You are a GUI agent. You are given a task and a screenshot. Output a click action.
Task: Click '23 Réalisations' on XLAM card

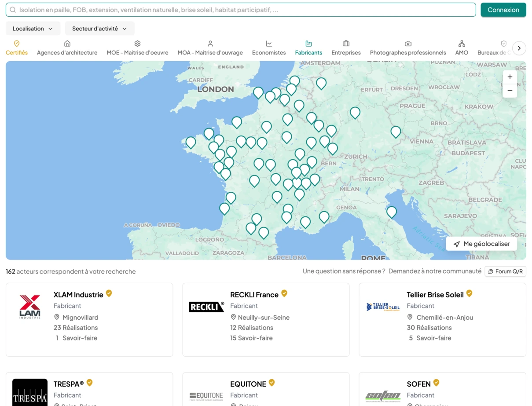click(76, 328)
